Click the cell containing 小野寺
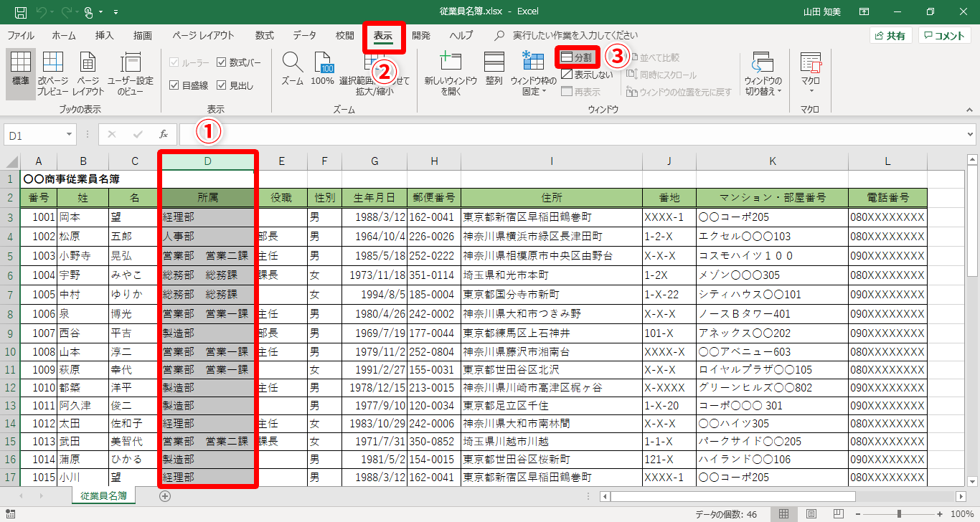Image resolution: width=980 pixels, height=522 pixels. tap(83, 256)
